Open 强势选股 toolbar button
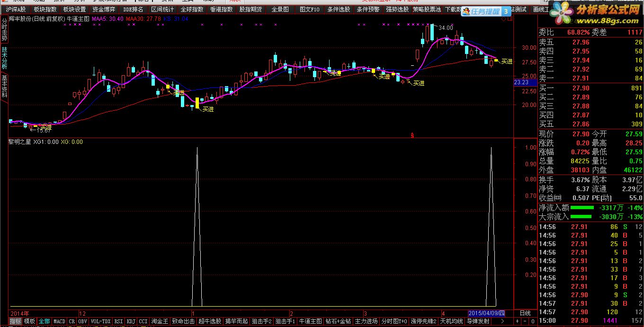 [397, 9]
